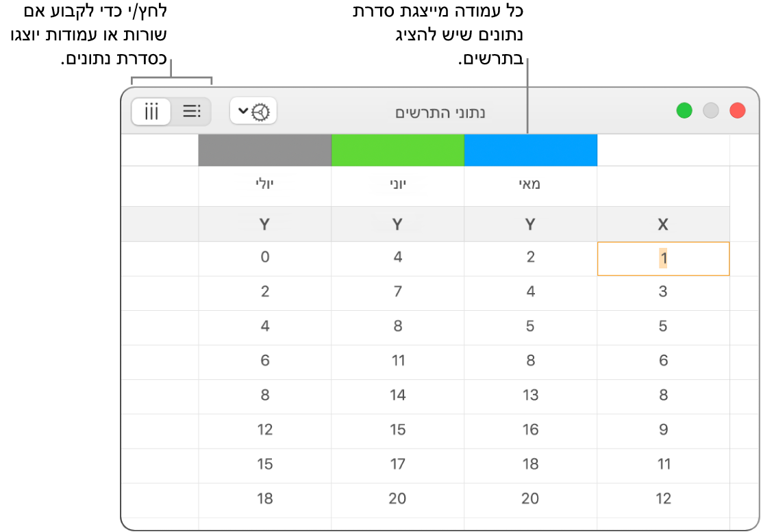Select the green series color bar

(397, 150)
